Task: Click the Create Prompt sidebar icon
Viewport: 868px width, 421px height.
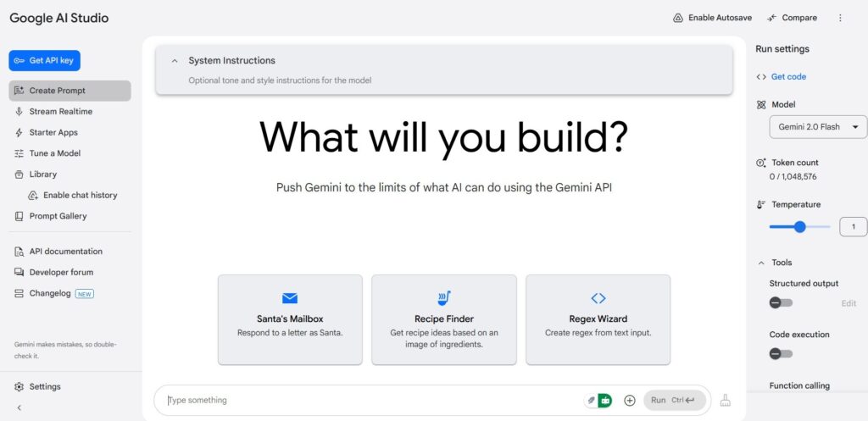Action: tap(19, 91)
